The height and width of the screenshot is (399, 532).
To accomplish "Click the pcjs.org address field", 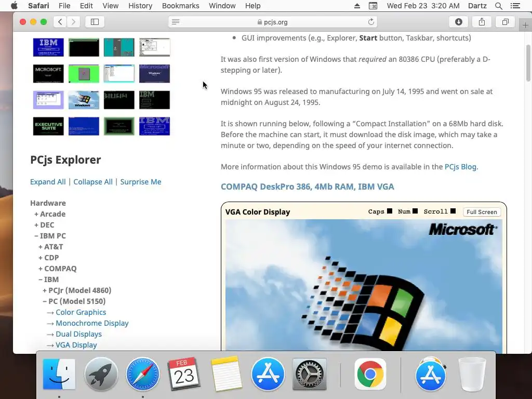I will click(x=272, y=22).
